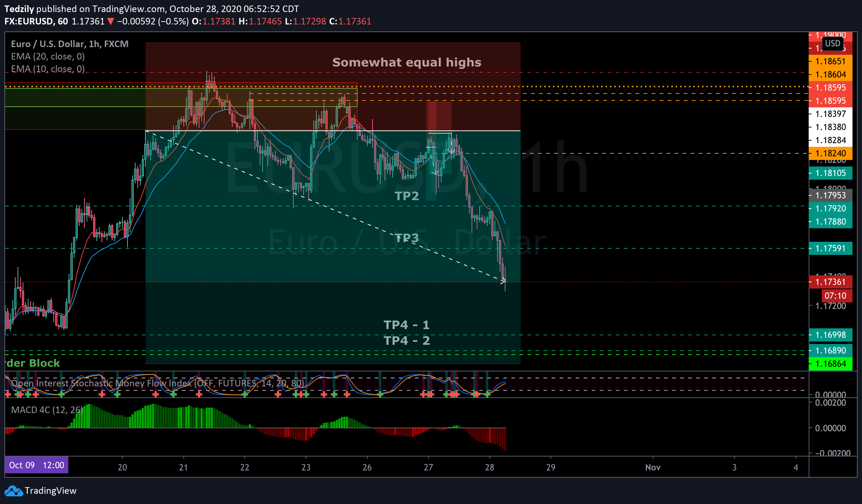862x504 pixels.
Task: Click the 1.16998 teal price label
Action: tap(831, 335)
